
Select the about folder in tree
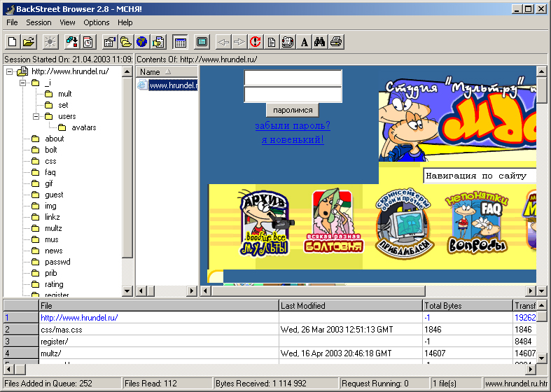tap(55, 139)
